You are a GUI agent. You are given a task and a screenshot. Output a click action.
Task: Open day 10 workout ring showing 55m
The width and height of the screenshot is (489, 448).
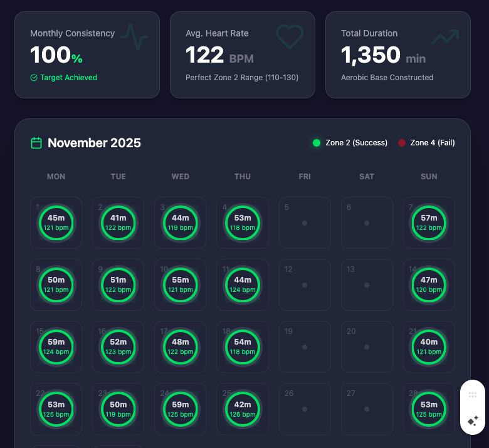pyautogui.click(x=181, y=285)
